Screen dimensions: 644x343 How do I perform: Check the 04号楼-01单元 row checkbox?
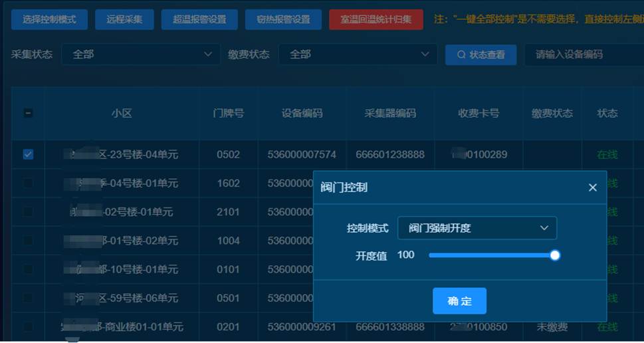[x=28, y=183]
